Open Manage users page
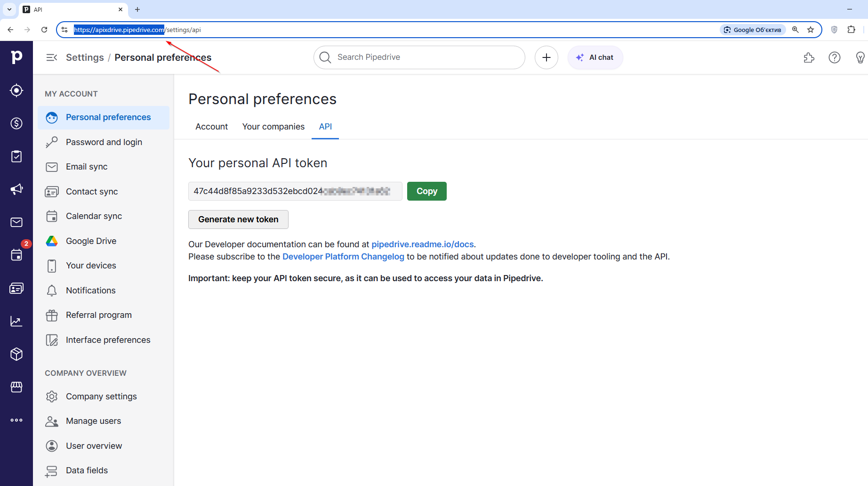868x486 pixels. click(x=104, y=421)
